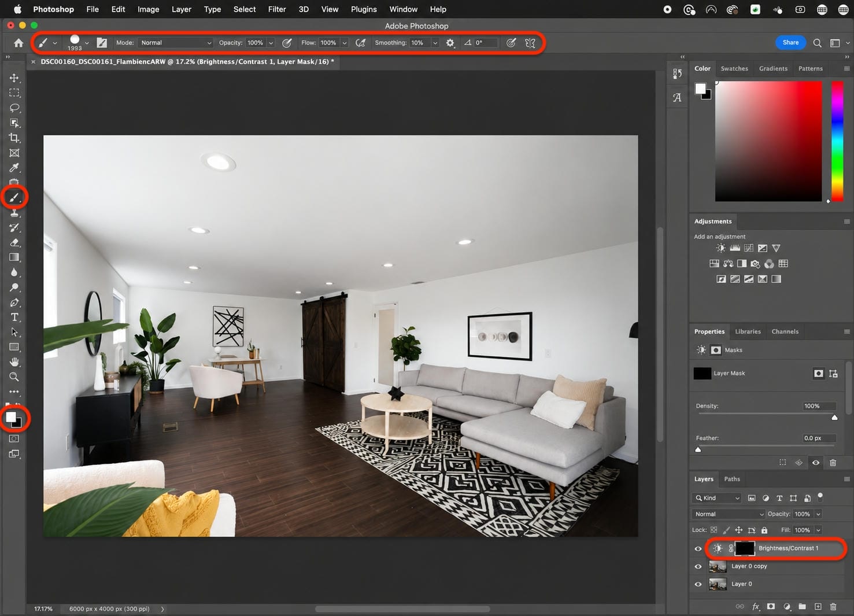Switch to the Paths tab
854x616 pixels.
[732, 479]
